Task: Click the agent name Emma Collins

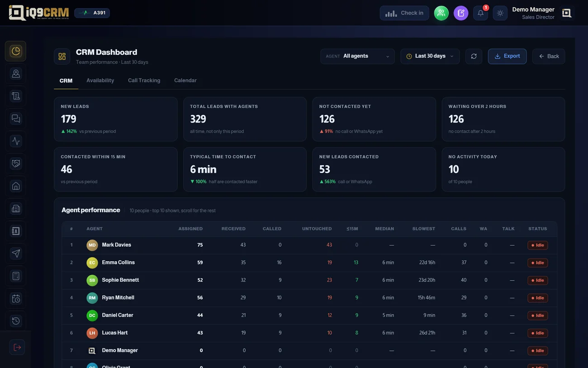Action: [119, 263]
